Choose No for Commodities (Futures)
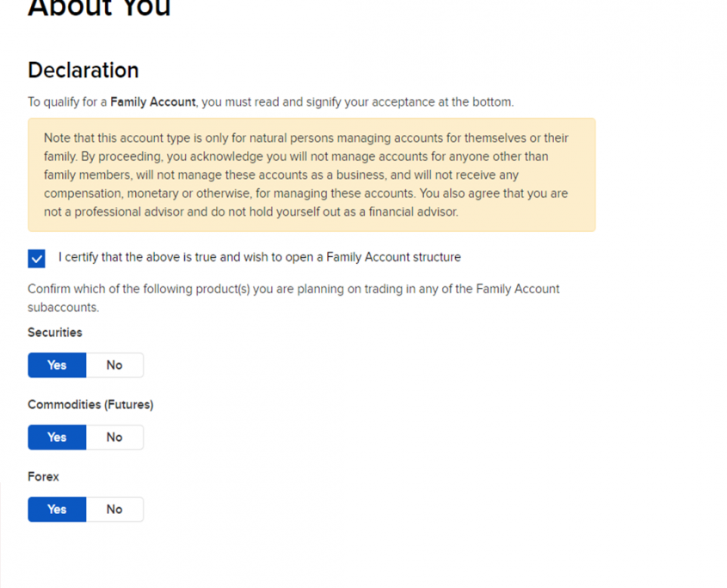This screenshot has height=588, width=727. click(114, 438)
